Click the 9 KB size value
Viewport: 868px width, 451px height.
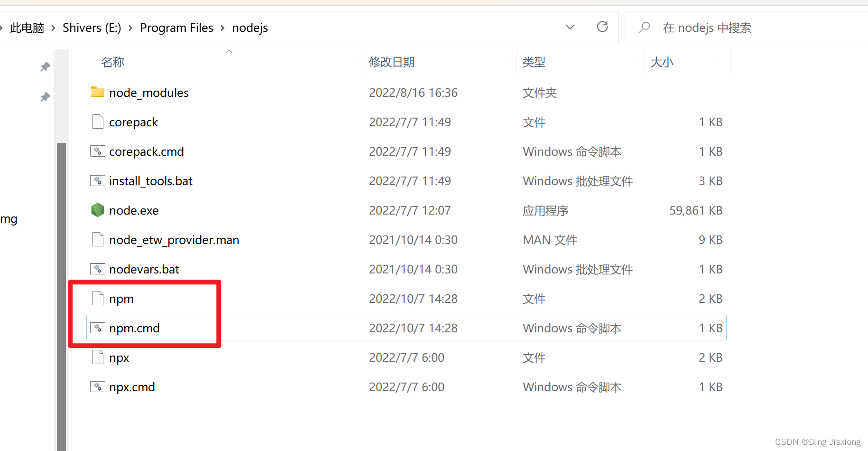[x=711, y=240]
